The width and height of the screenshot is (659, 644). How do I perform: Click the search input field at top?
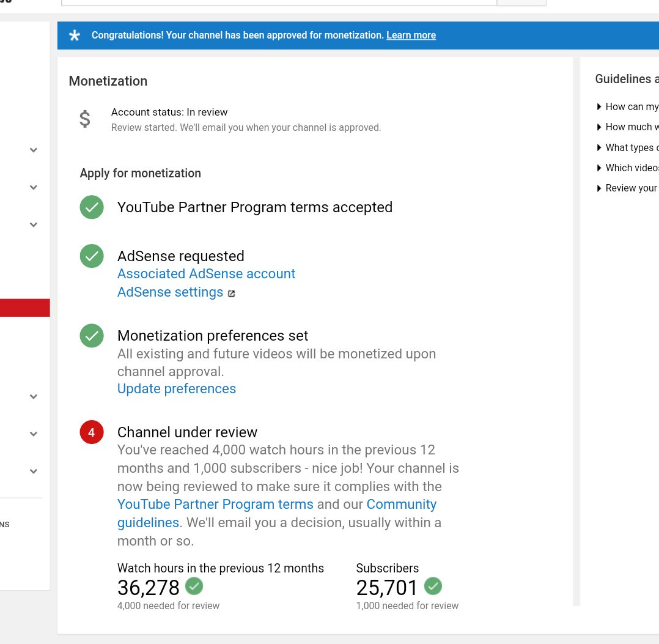tap(279, 2)
